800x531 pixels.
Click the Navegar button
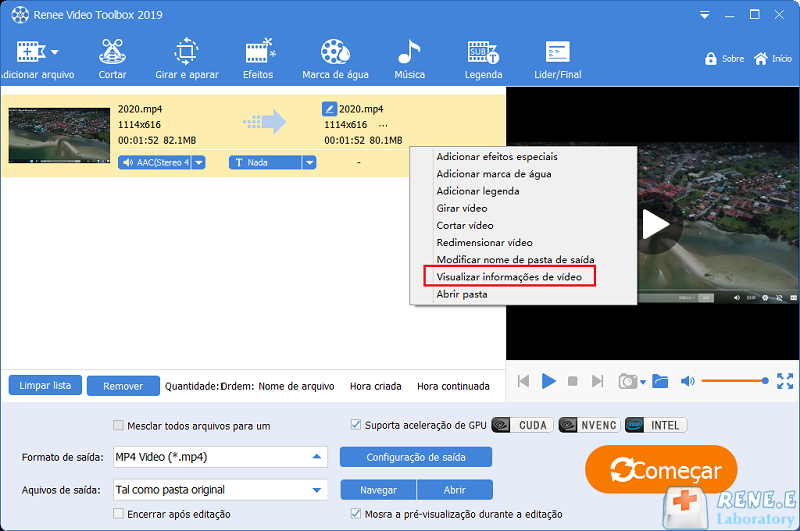[378, 490]
